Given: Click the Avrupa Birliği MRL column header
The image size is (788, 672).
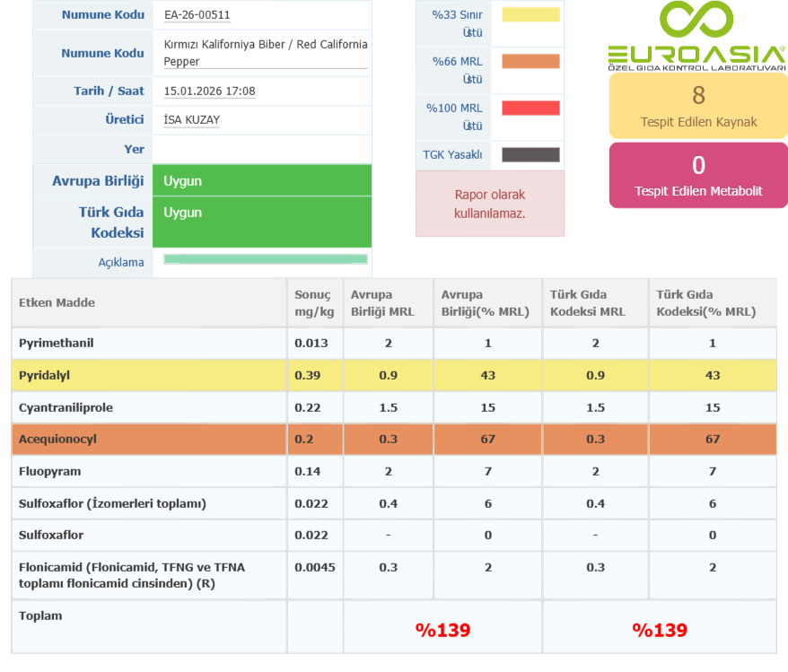Looking at the screenshot, I should tap(382, 302).
